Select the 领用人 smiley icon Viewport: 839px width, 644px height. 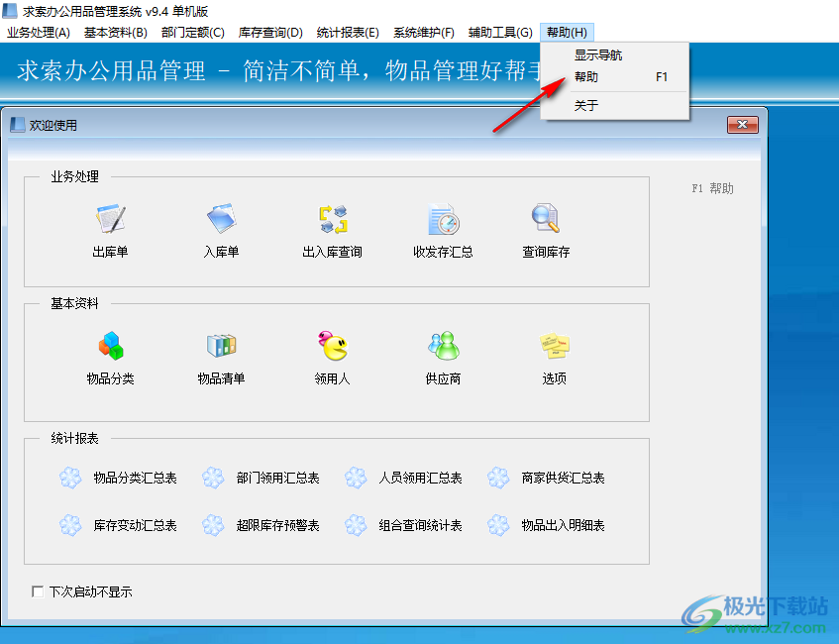tap(333, 346)
